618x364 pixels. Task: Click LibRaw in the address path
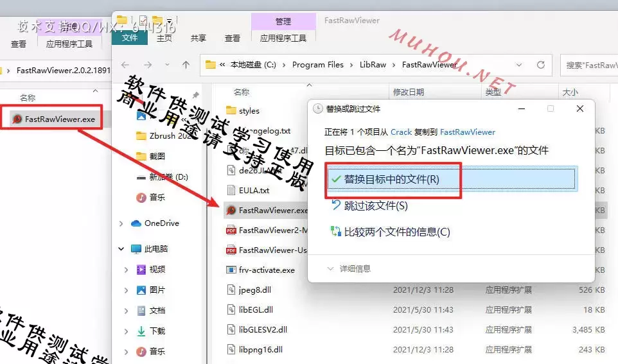[373, 65]
